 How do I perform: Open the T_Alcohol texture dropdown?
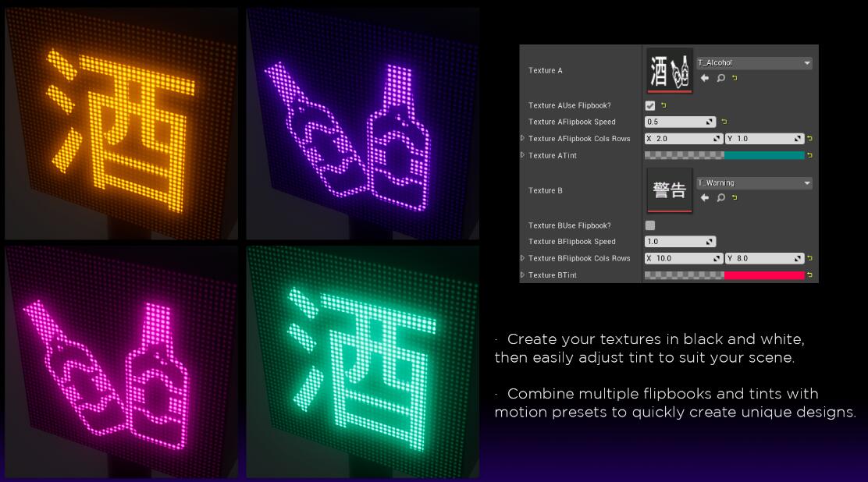806,63
